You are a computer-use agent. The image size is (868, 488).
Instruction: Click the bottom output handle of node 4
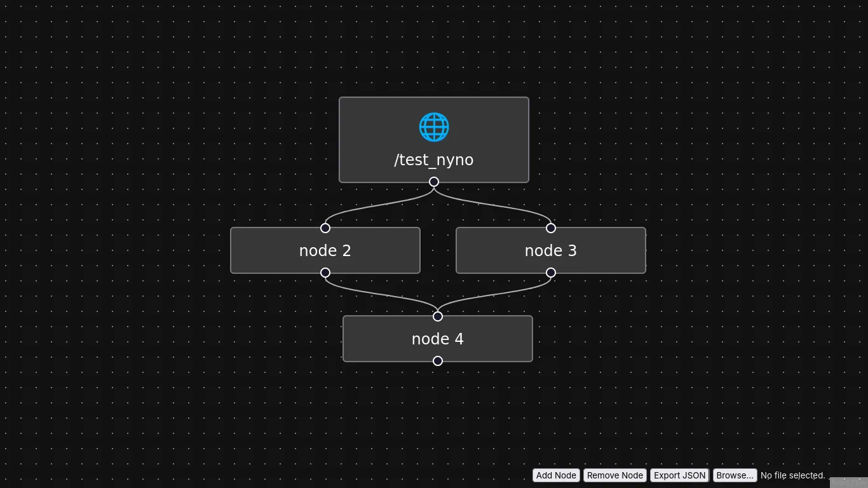(438, 361)
